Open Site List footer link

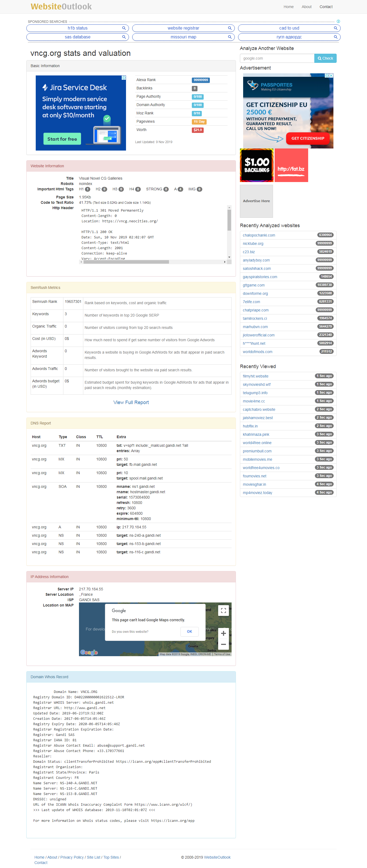tap(93, 857)
